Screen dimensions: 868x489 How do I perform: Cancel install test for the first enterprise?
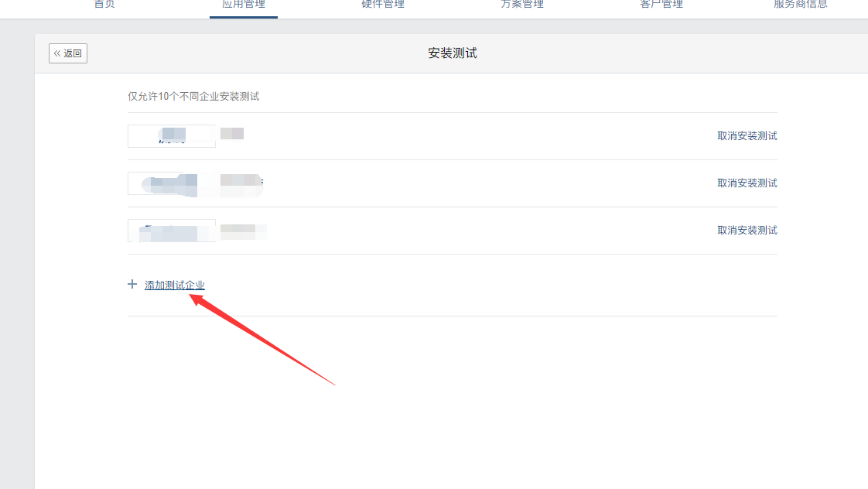click(x=747, y=135)
